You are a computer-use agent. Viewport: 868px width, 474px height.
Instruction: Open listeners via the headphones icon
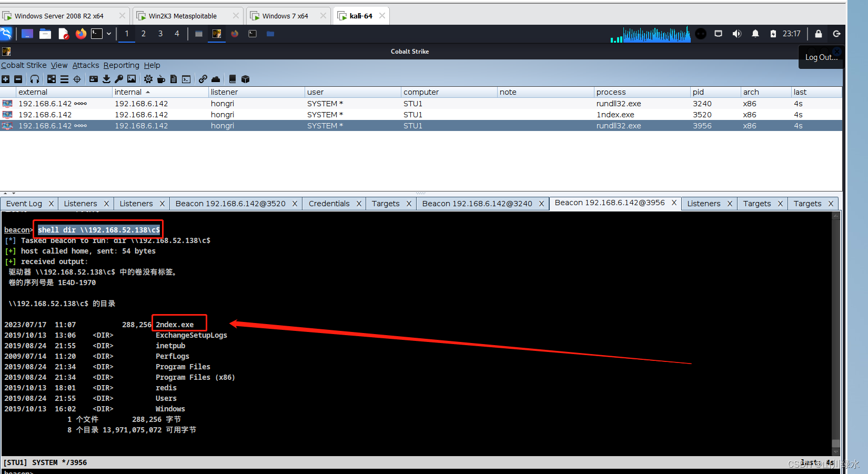35,79
